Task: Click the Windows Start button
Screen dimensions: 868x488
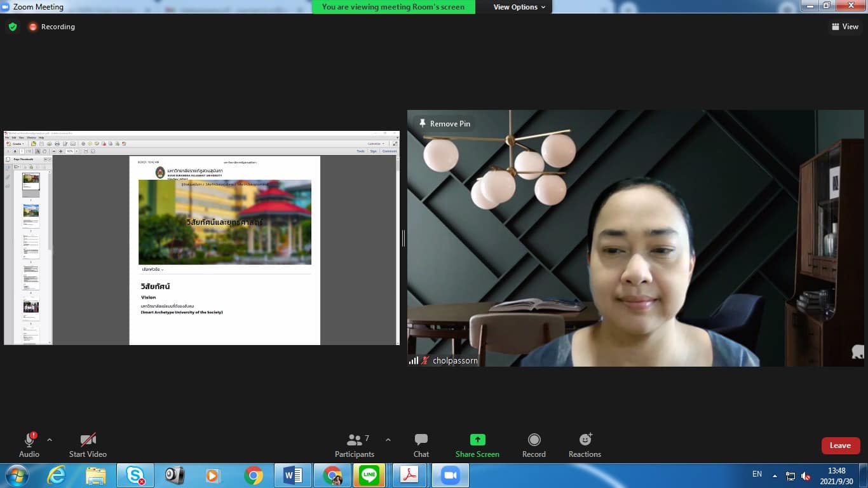Action: coord(16,475)
